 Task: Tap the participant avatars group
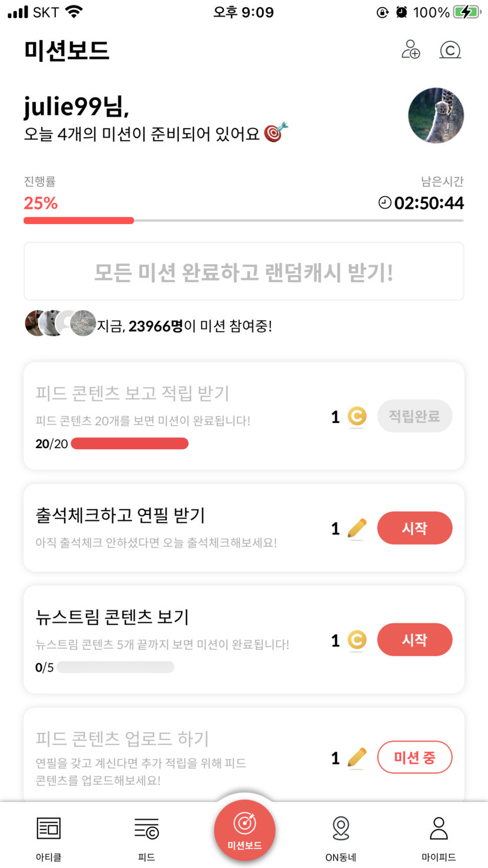(60, 323)
